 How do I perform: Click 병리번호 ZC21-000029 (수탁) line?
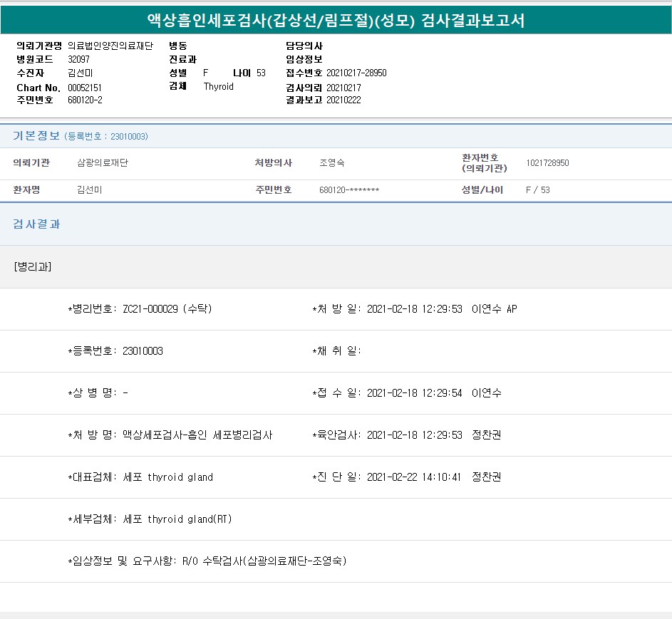[140, 309]
